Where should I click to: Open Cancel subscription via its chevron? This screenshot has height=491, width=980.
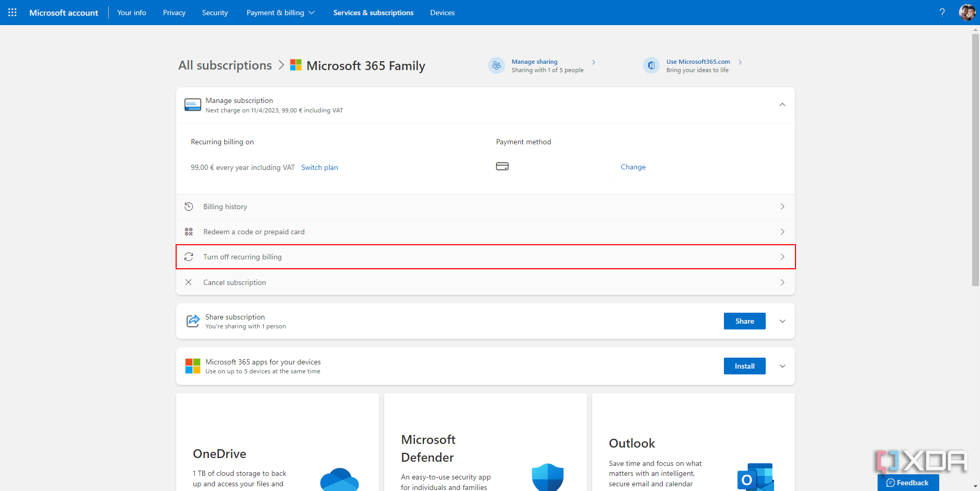pos(782,282)
